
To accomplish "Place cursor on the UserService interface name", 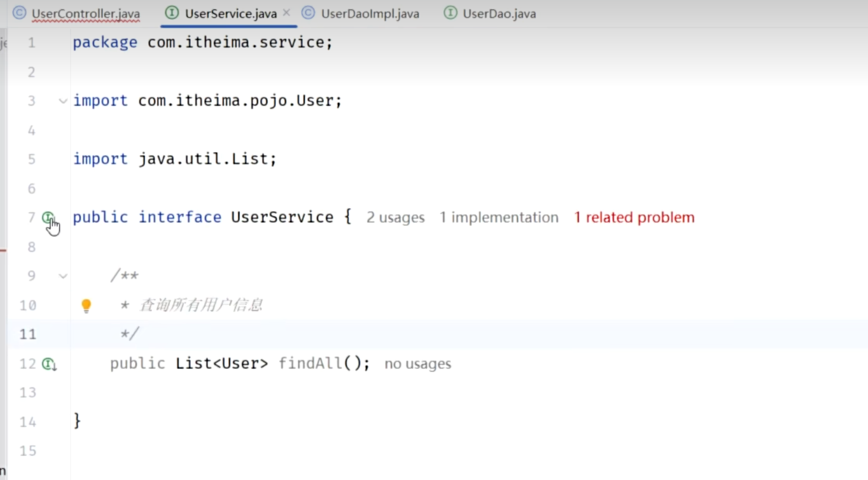I will pos(282,218).
